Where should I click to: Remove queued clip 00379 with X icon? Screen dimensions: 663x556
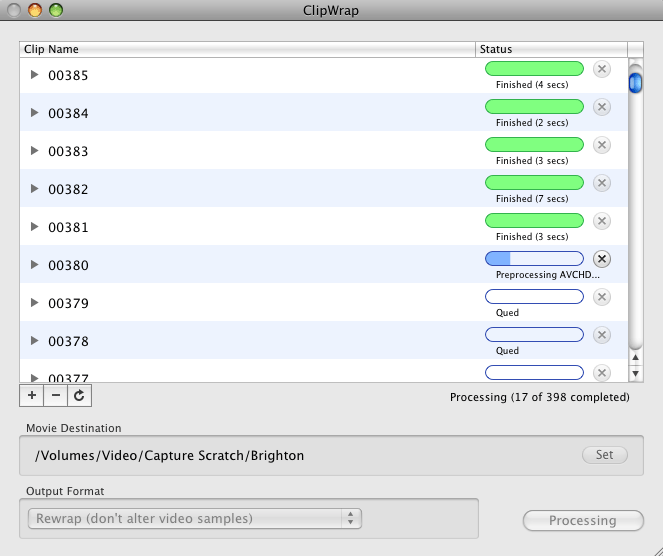coord(602,297)
